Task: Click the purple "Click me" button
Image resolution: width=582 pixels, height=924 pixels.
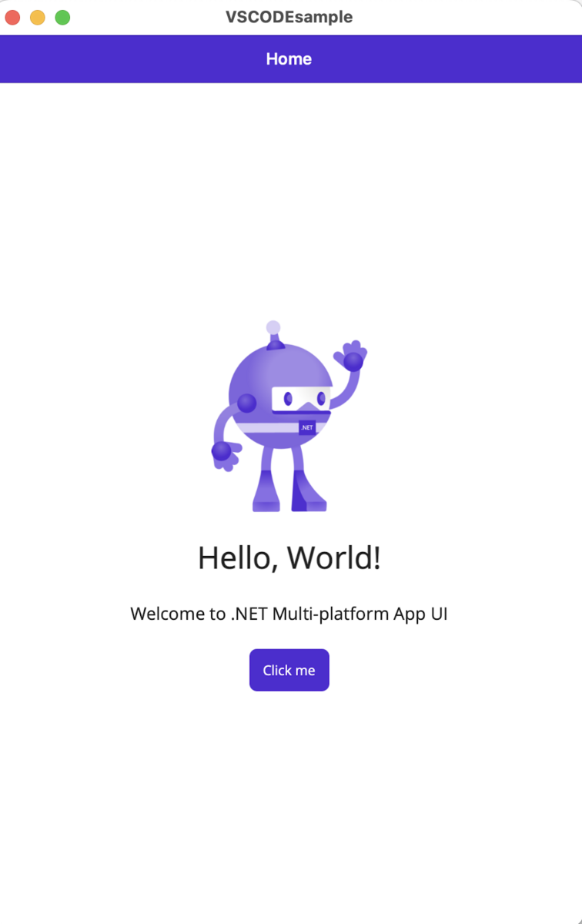Action: click(x=289, y=670)
